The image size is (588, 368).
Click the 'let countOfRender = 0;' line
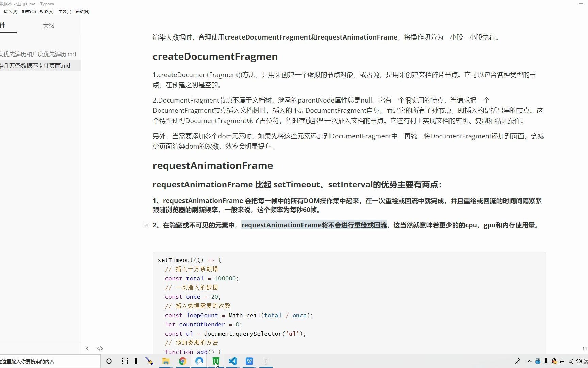click(x=203, y=324)
